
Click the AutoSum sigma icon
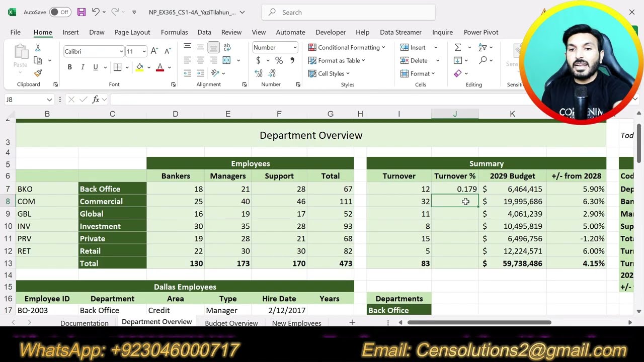458,47
